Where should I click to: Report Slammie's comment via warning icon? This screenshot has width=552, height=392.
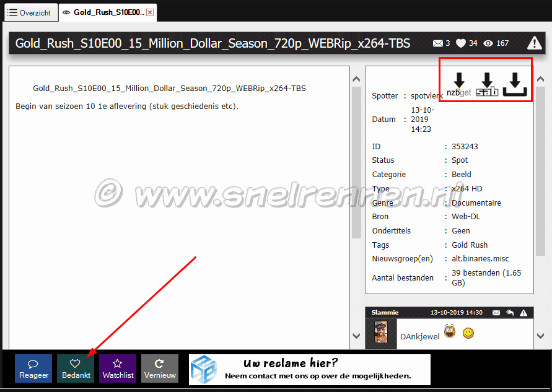coord(524,313)
